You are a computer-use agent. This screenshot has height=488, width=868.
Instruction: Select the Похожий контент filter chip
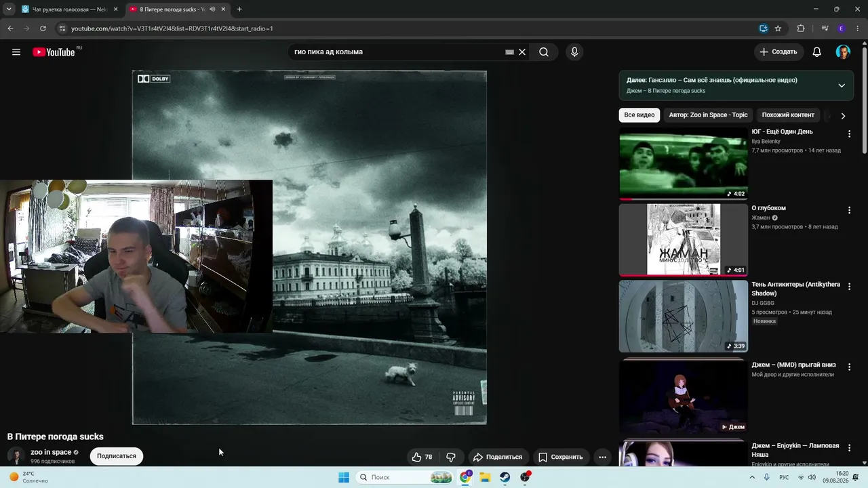(x=788, y=115)
